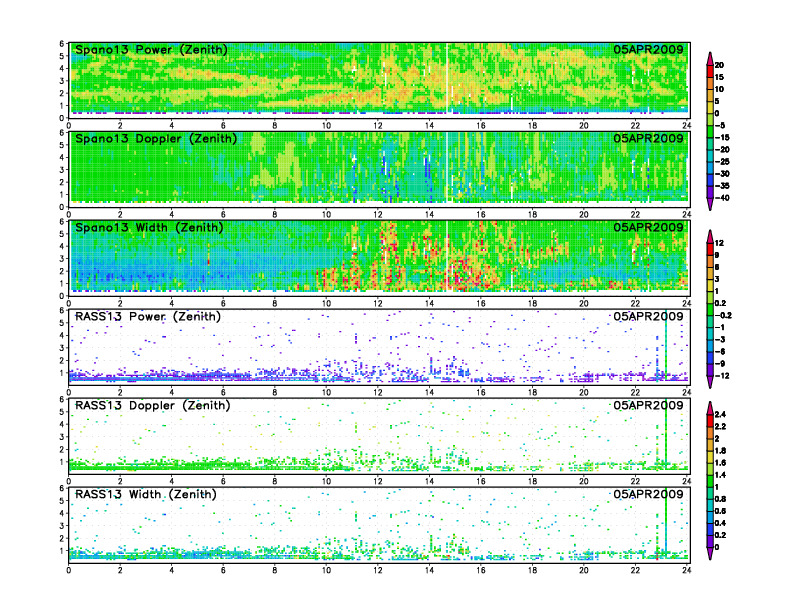Click the '20' label on the top colorbar

click(x=719, y=65)
